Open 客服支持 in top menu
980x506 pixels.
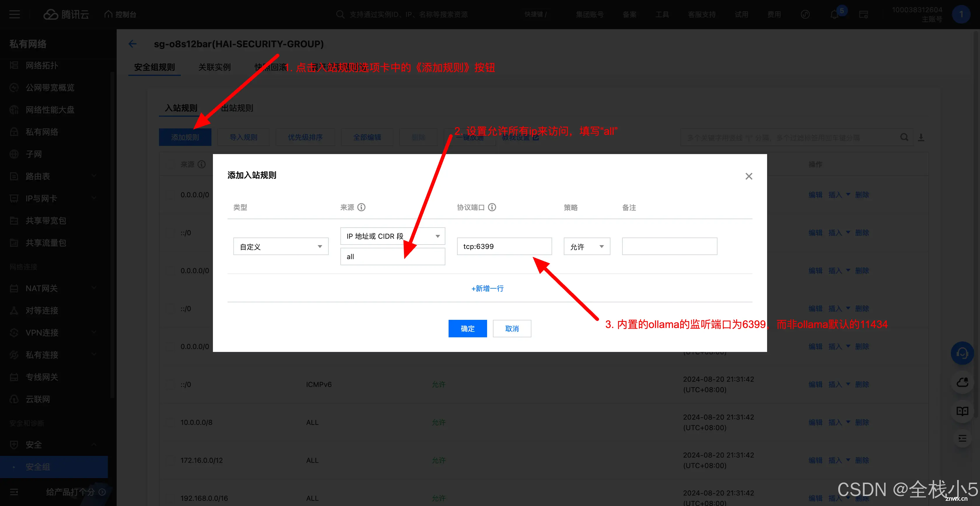(x=702, y=15)
